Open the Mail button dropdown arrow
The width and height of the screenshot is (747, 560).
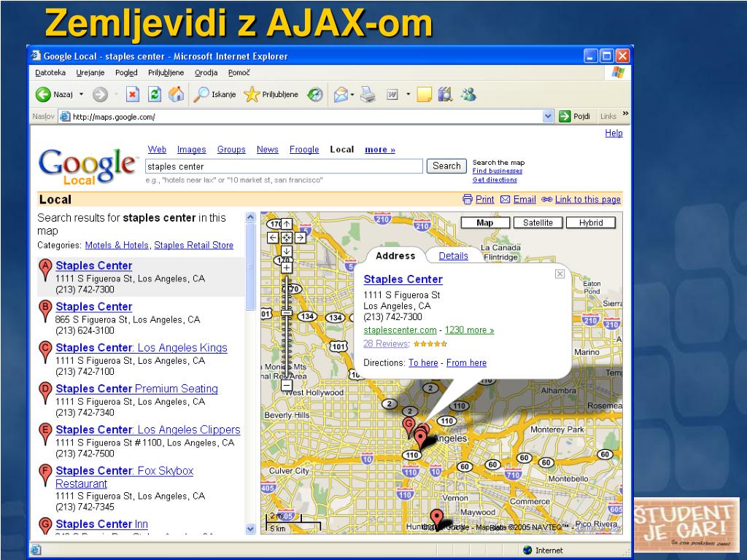(x=352, y=95)
